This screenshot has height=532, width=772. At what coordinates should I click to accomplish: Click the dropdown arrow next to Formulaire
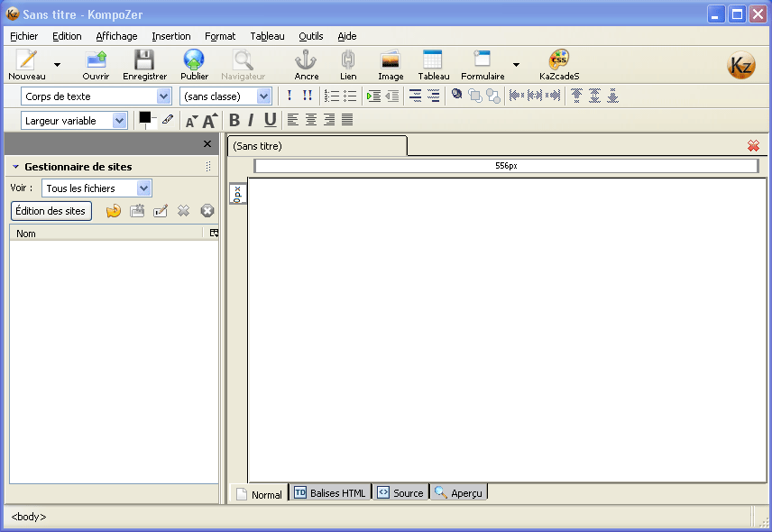pyautogui.click(x=516, y=64)
